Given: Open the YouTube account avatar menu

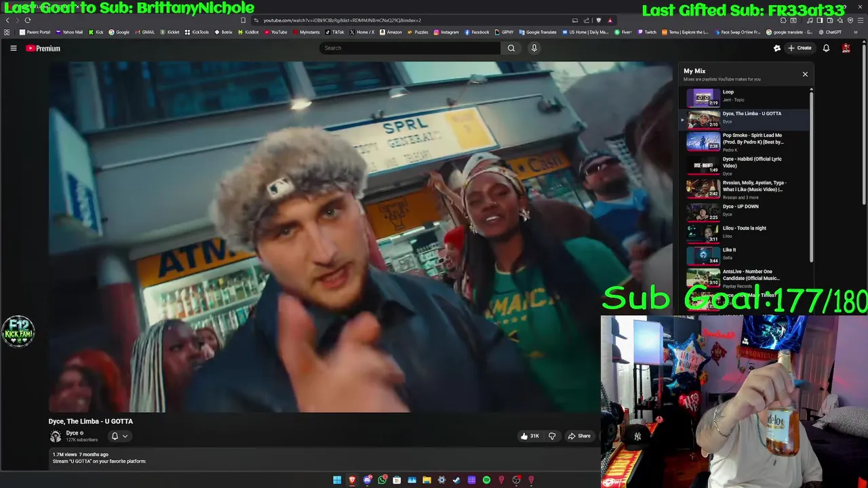Looking at the screenshot, I should coord(846,48).
